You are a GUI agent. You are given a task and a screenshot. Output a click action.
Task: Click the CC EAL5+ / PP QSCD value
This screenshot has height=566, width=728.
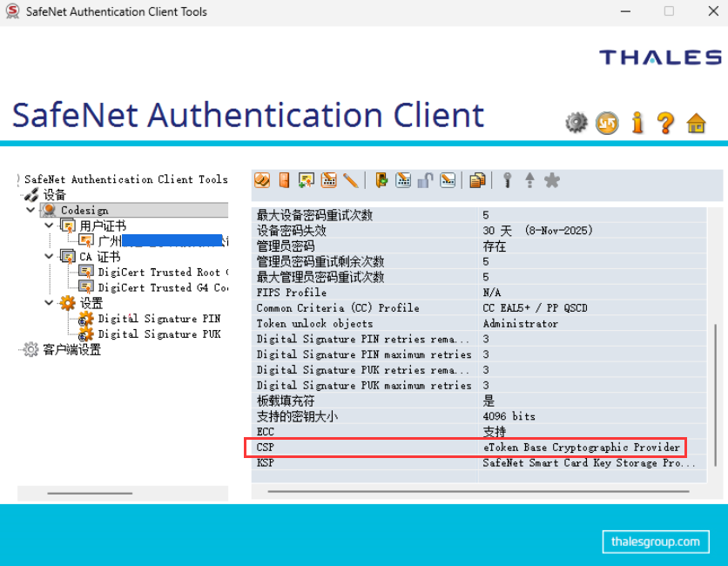tap(535, 308)
